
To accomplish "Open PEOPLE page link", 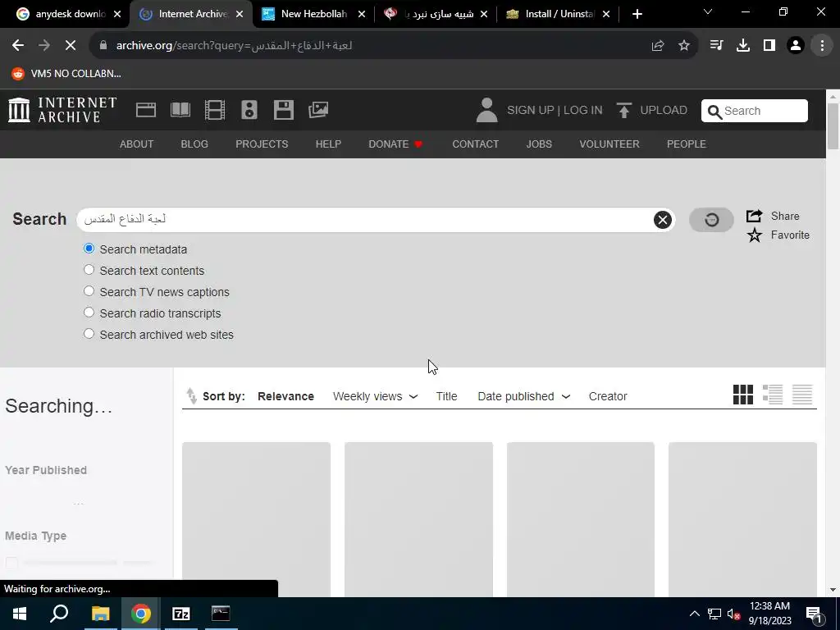I will 687,144.
